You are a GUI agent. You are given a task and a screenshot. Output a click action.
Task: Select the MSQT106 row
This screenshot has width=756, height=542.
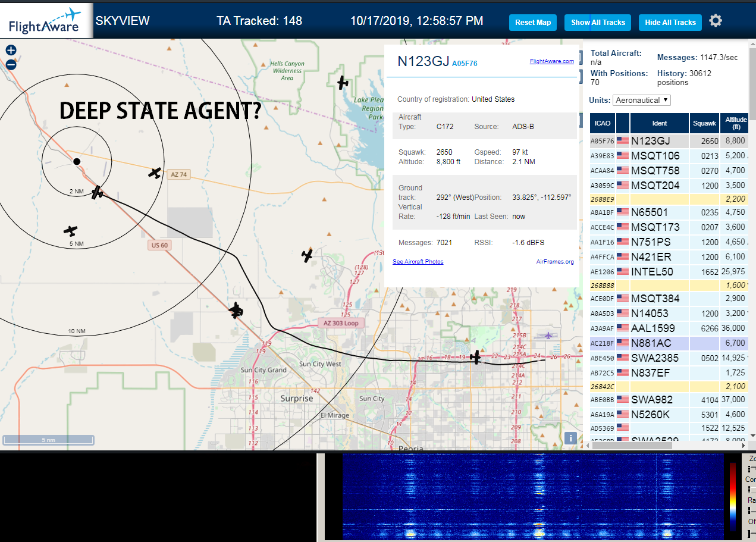click(669, 156)
